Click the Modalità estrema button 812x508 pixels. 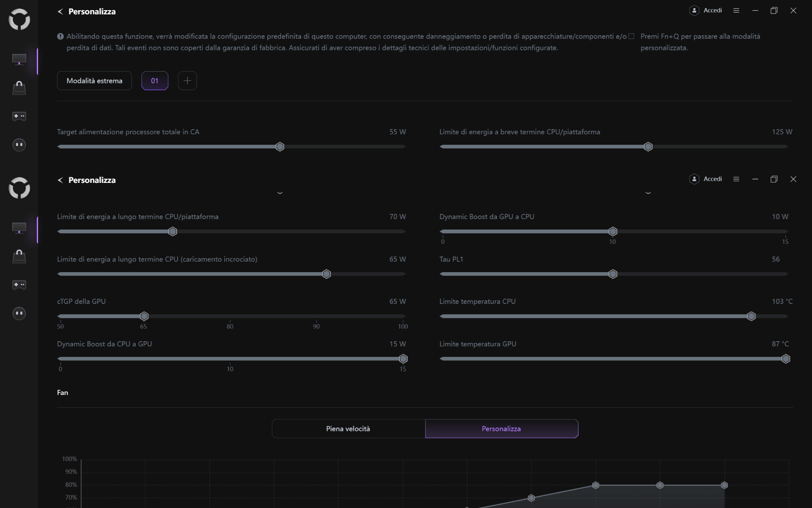click(x=94, y=81)
